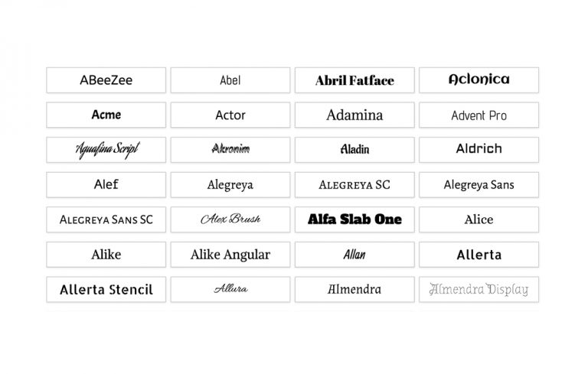Select the Aguafina Script font sample

pos(106,150)
